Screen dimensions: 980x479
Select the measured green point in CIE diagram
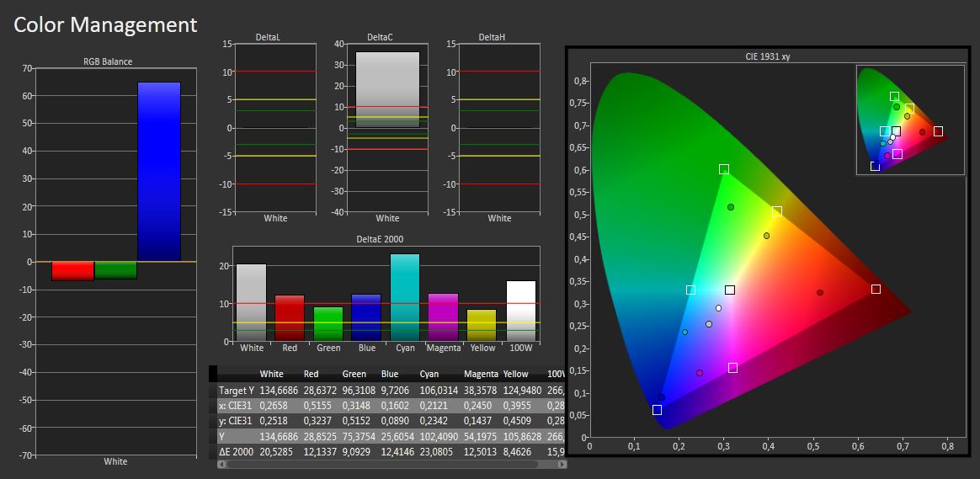[731, 207]
